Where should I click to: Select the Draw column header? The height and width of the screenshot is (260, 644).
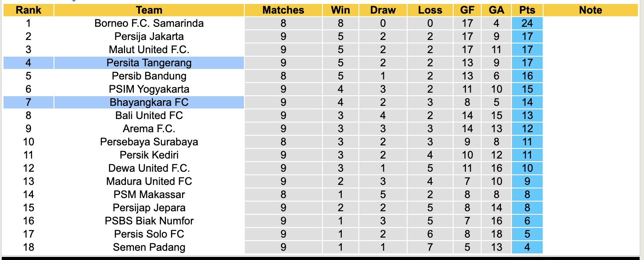click(383, 10)
